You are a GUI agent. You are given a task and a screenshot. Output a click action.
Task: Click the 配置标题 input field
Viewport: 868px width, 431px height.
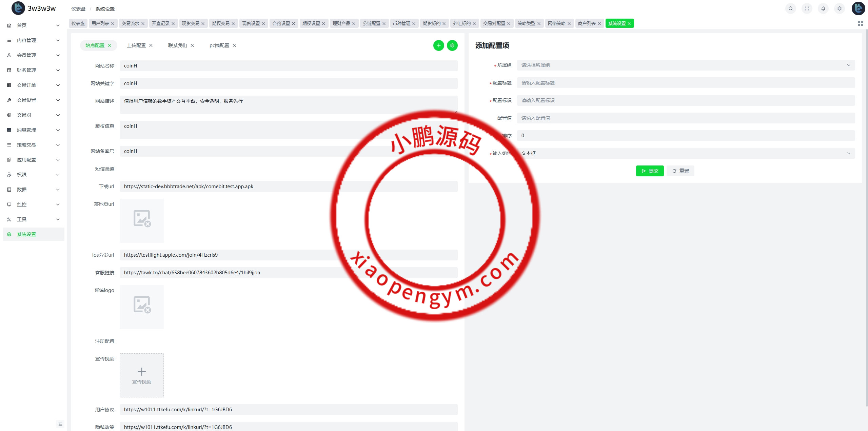pos(685,83)
